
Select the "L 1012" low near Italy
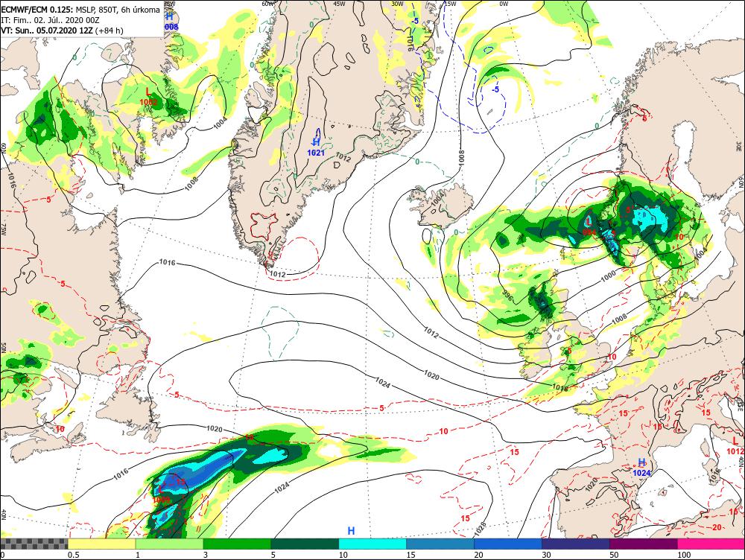[x=735, y=447]
